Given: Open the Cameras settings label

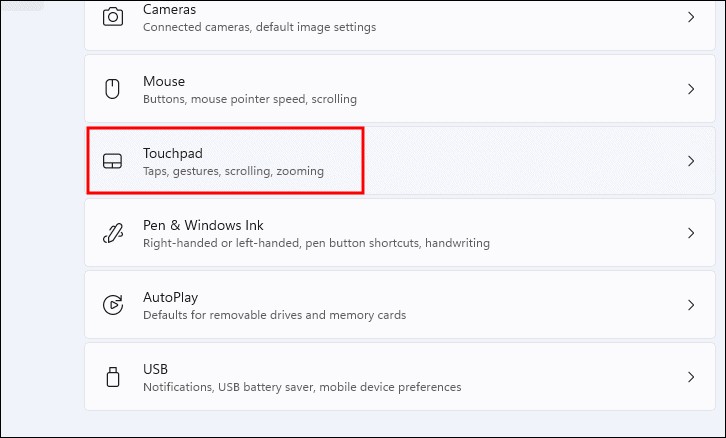Looking at the screenshot, I should pos(169,9).
